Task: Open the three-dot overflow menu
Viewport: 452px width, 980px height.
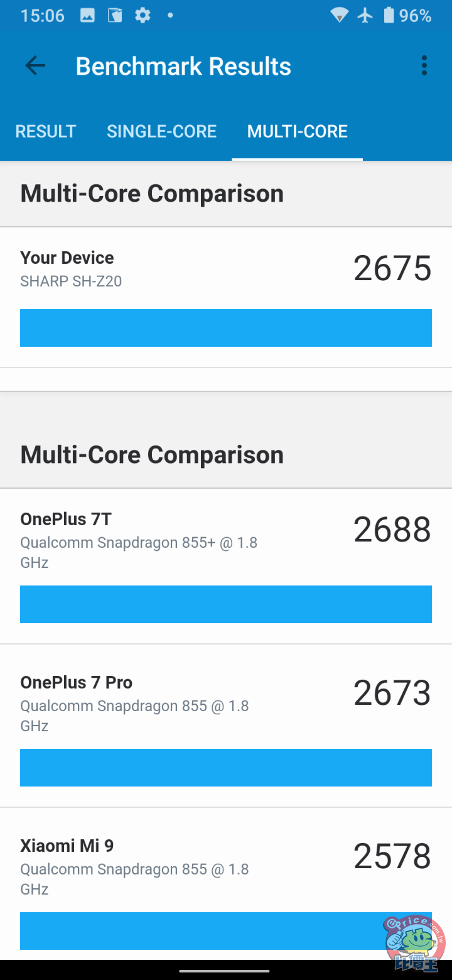Action: [x=424, y=66]
